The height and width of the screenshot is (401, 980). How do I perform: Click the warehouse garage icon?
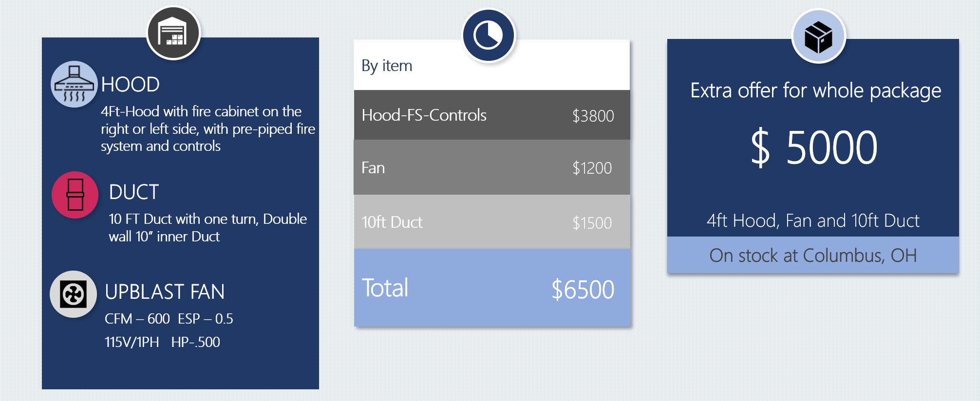[x=173, y=33]
